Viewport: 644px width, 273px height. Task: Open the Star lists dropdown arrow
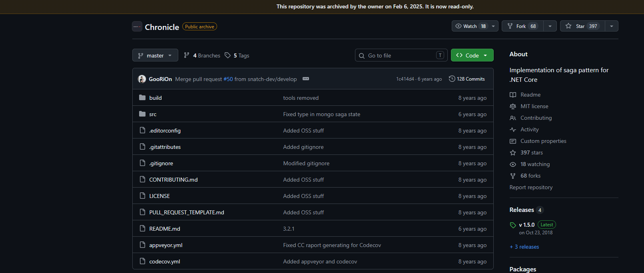point(612,26)
